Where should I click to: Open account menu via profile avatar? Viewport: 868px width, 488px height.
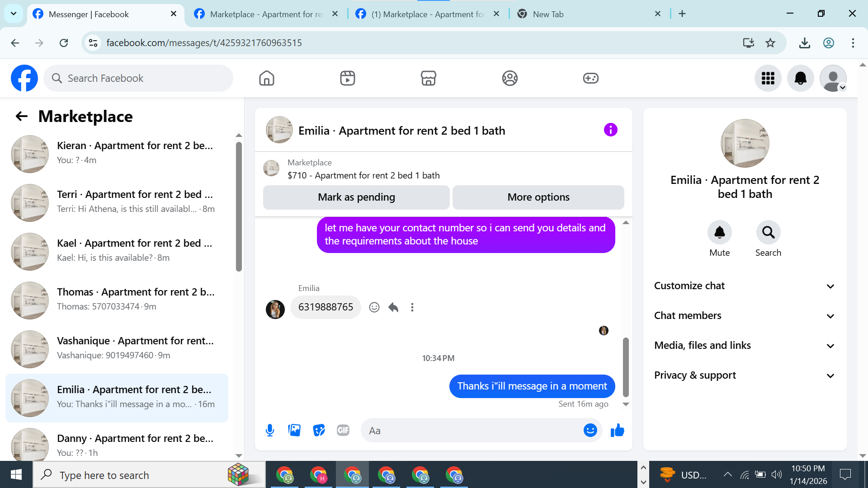pyautogui.click(x=833, y=78)
